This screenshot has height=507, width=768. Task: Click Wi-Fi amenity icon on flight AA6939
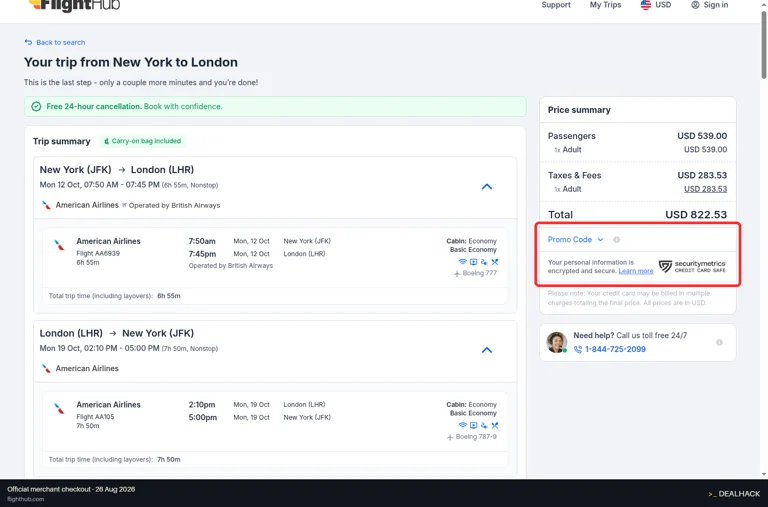coord(462,262)
